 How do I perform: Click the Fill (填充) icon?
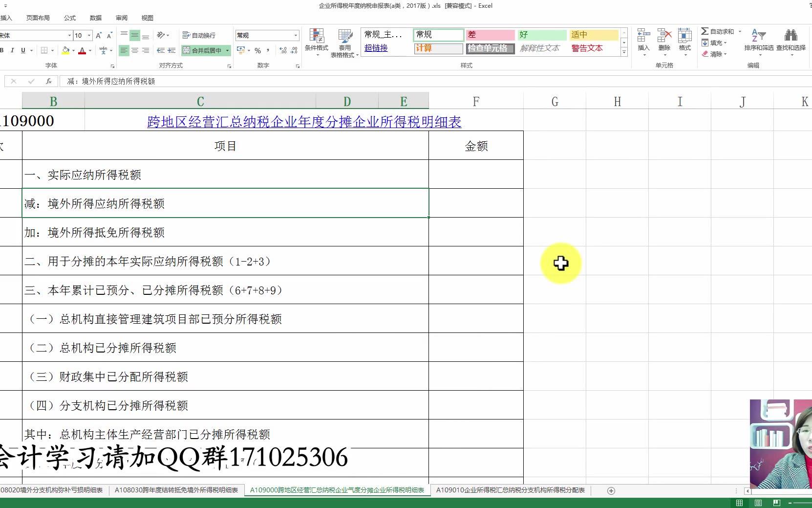pos(705,43)
